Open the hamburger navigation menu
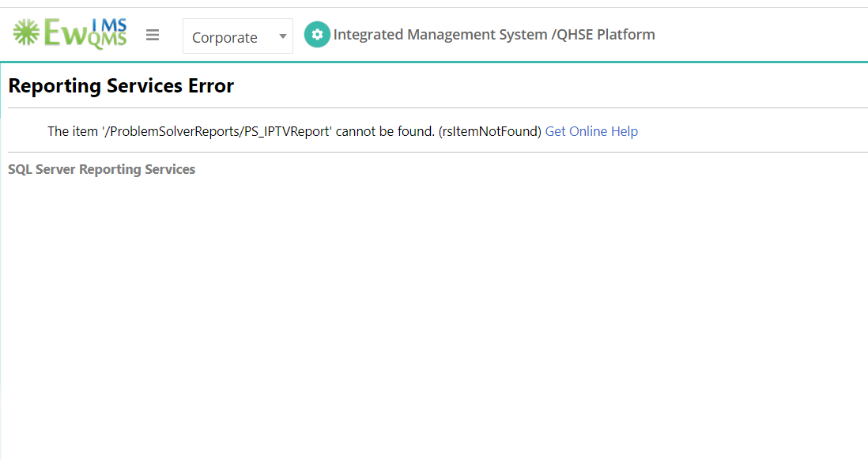 click(153, 36)
